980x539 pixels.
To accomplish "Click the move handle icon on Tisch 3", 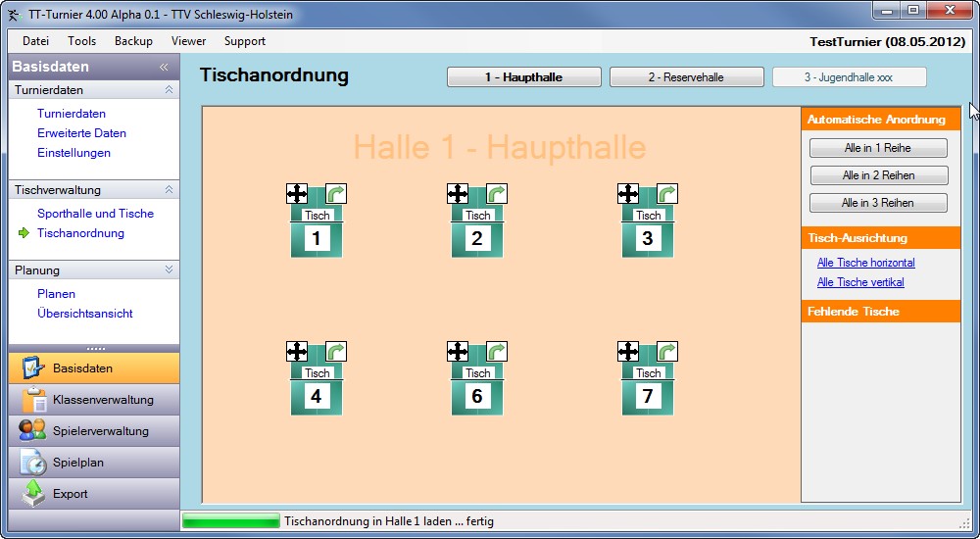I will coord(628,194).
